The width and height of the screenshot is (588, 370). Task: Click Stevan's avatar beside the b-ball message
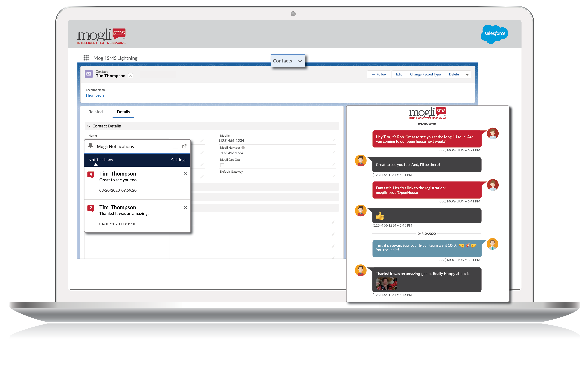coord(492,244)
